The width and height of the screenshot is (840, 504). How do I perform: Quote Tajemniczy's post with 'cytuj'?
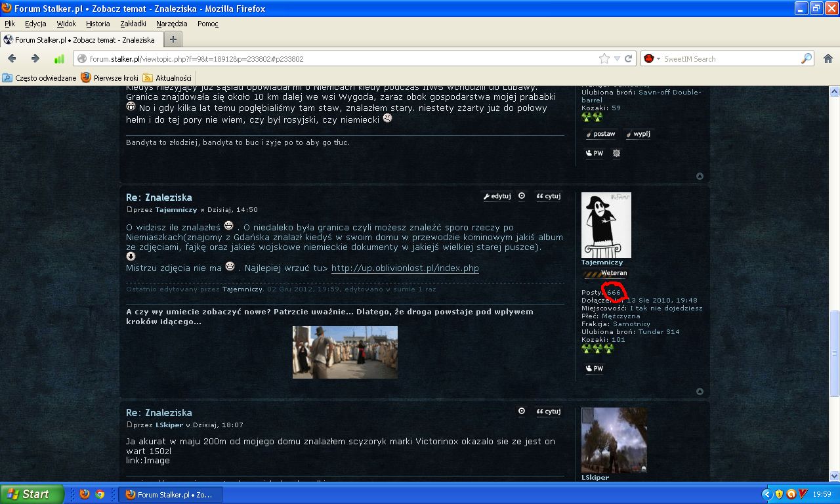(x=548, y=196)
